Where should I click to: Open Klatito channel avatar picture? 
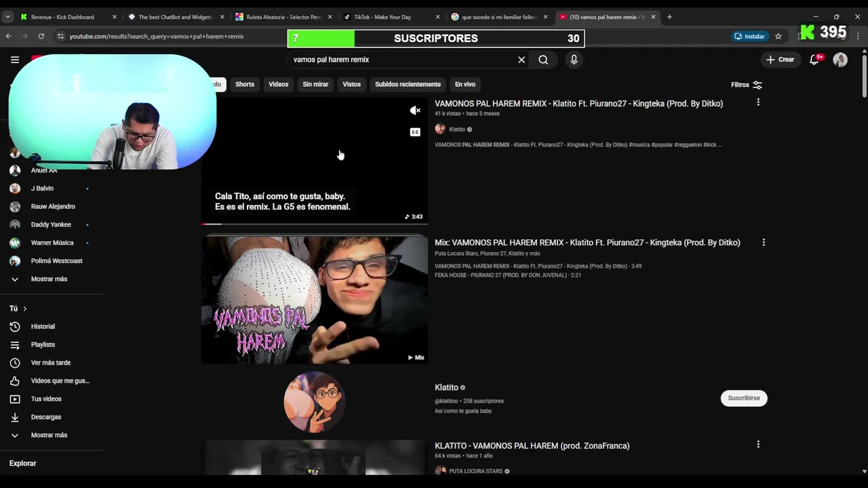click(x=314, y=402)
